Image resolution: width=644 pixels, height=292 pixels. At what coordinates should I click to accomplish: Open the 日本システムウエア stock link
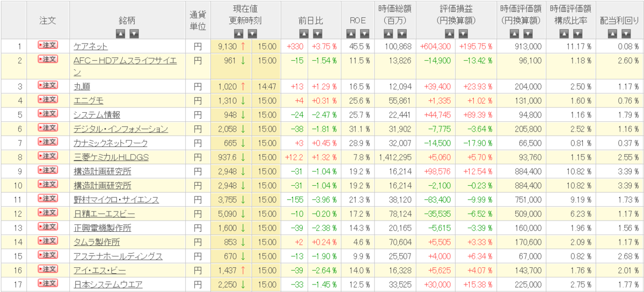(108, 284)
